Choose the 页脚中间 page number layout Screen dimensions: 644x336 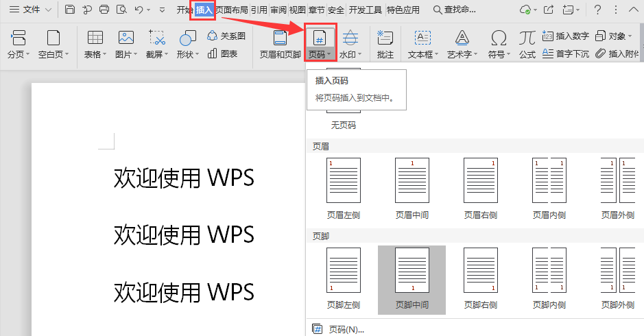pyautogui.click(x=412, y=279)
